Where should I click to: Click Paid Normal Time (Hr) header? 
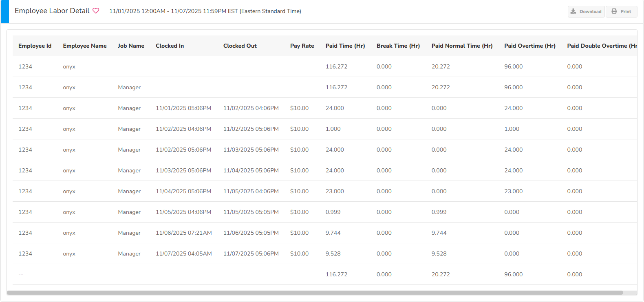[462, 46]
